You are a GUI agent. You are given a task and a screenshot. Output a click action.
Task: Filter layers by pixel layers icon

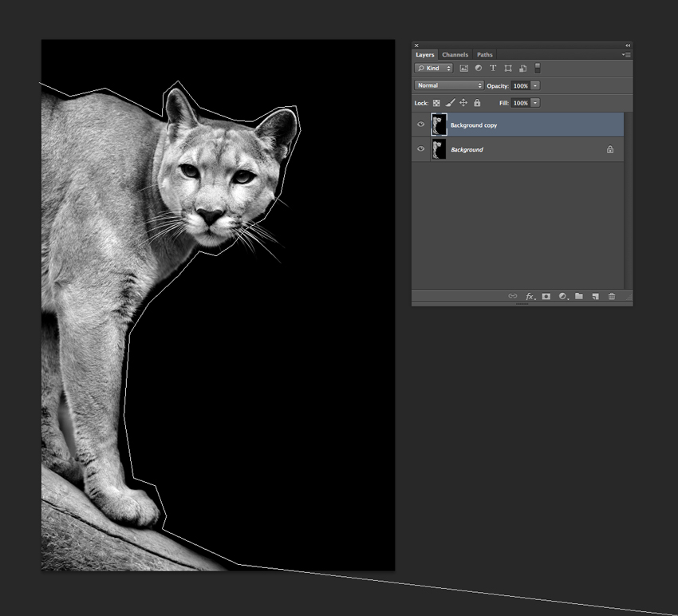464,68
